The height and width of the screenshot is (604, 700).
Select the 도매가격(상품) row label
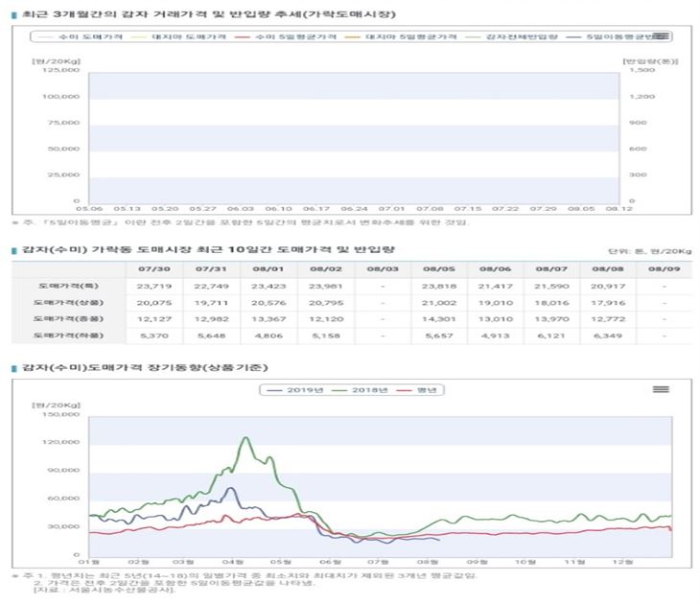[x=68, y=303]
